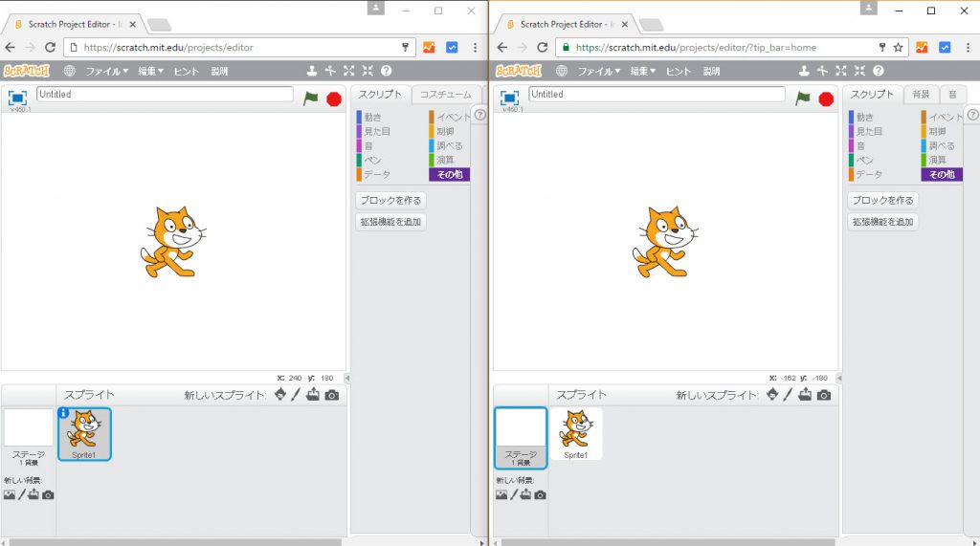980x546 pixels.
Task: Select delete scissors tool in right window
Action: 822,71
